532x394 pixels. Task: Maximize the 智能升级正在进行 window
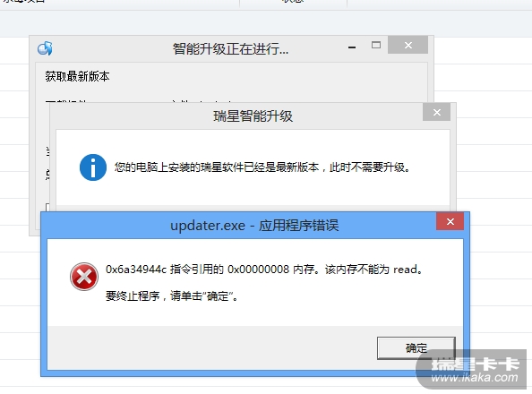(x=376, y=45)
